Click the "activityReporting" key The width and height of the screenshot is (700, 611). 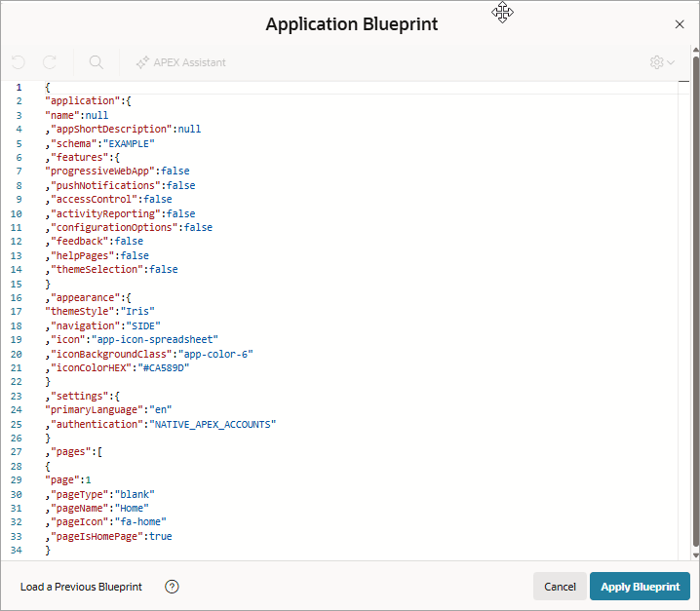106,213
